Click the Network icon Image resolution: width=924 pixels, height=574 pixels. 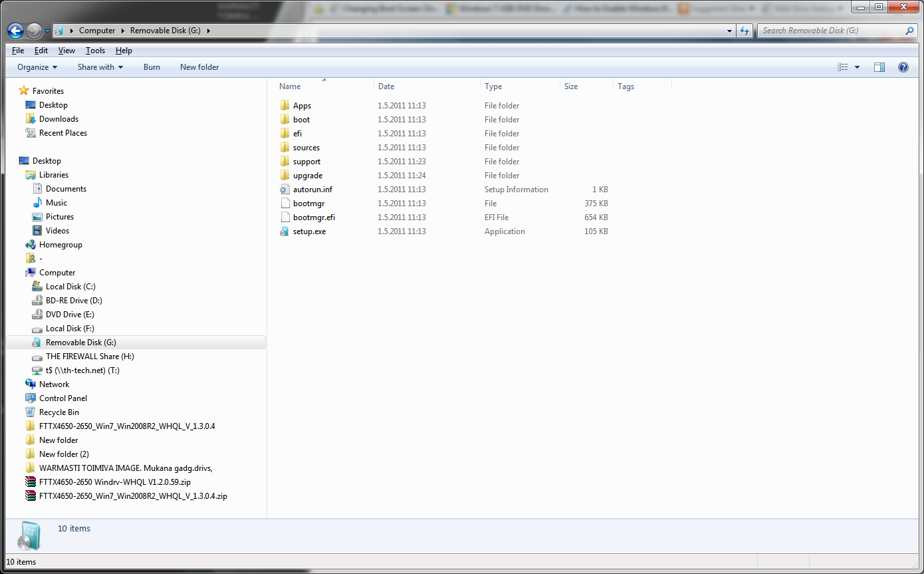[x=31, y=384]
